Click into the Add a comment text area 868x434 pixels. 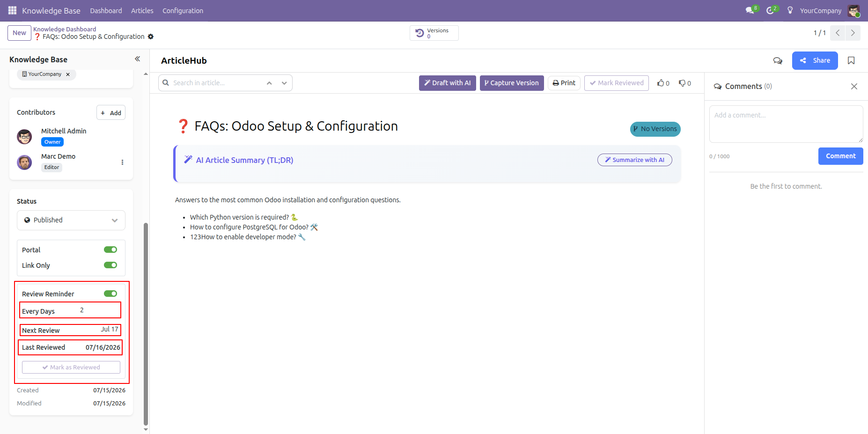click(x=786, y=124)
